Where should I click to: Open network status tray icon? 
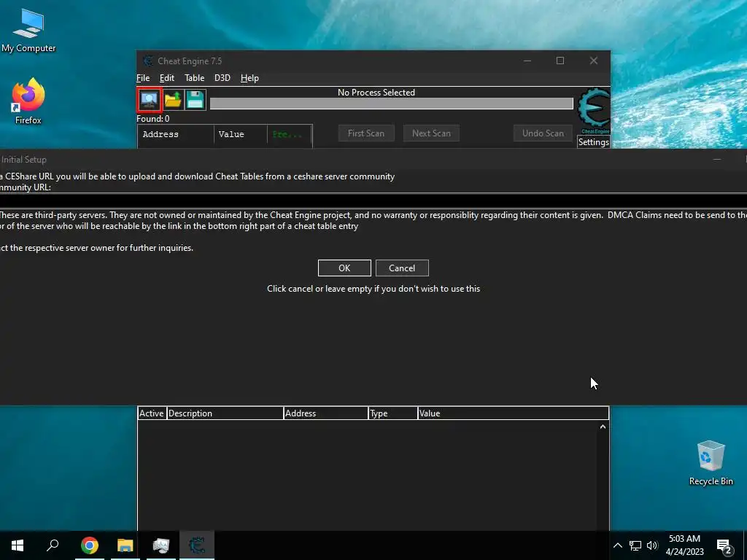[635, 545]
